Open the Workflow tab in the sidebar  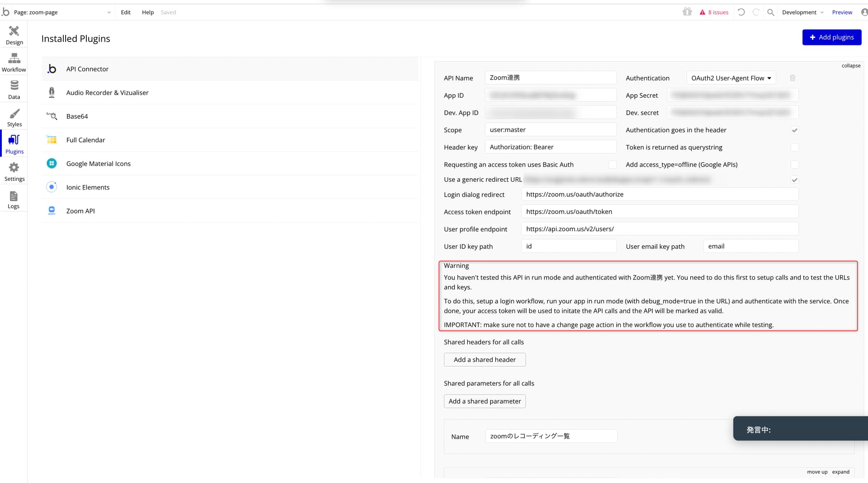point(14,62)
